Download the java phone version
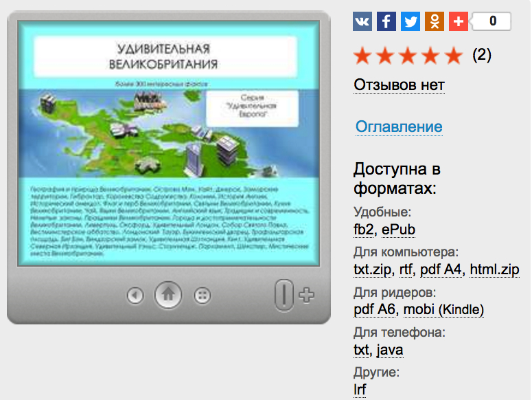The image size is (532, 400). click(x=390, y=350)
